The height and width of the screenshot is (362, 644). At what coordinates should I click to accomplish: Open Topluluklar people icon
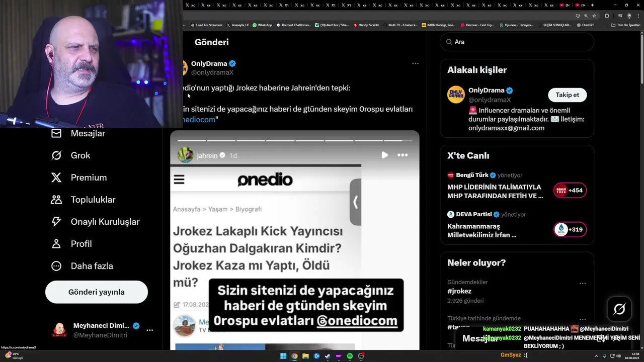click(x=56, y=200)
